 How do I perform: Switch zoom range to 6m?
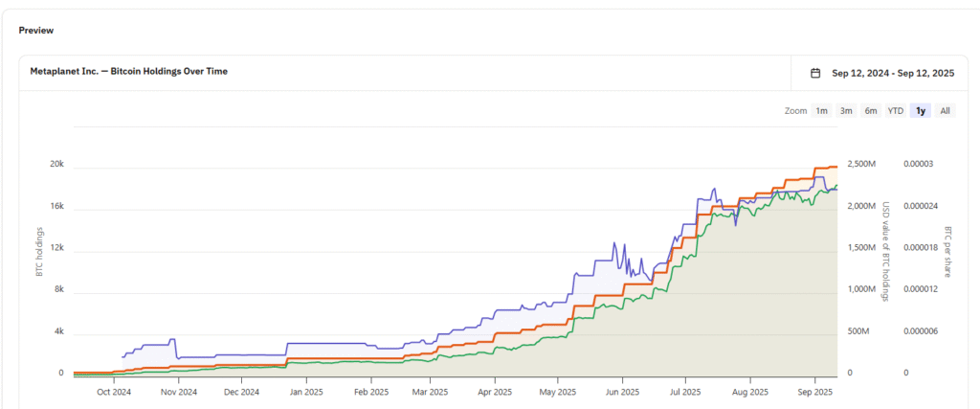click(871, 111)
